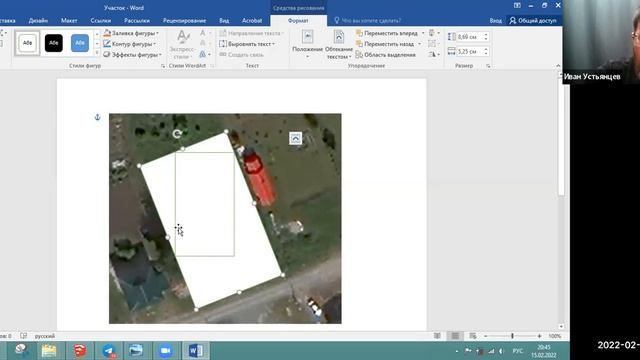640x360 pixels.
Task: Increase shape height with spinner
Action: click(x=486, y=35)
